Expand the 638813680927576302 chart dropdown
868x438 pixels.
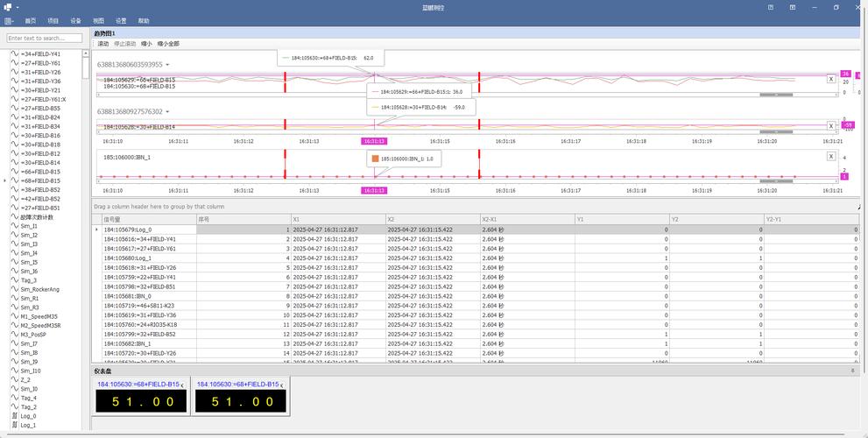168,112
